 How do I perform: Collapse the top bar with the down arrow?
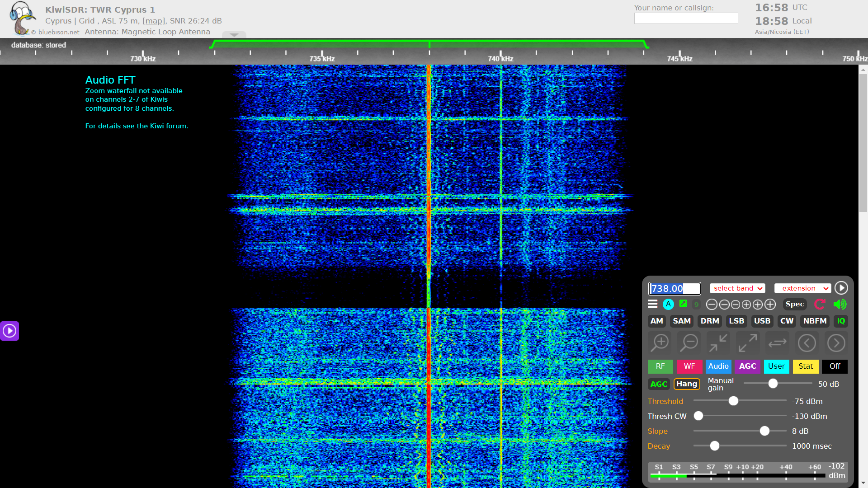pyautogui.click(x=234, y=35)
